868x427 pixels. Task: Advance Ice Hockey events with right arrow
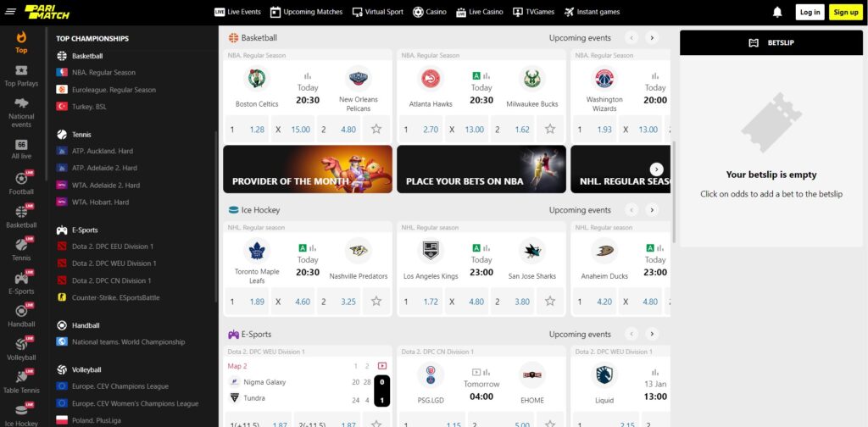pos(652,209)
